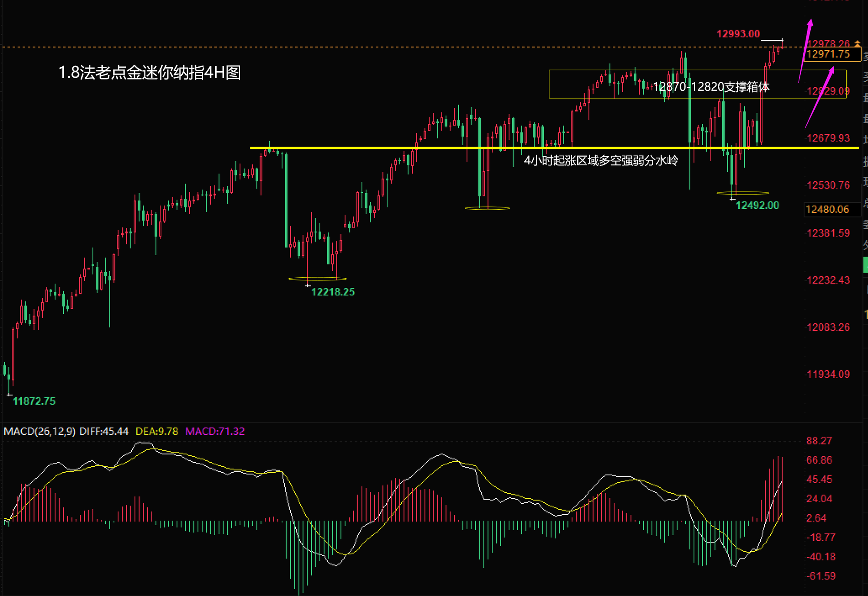Click the 12993.00 high price marker
The image size is (868, 596).
click(x=738, y=34)
